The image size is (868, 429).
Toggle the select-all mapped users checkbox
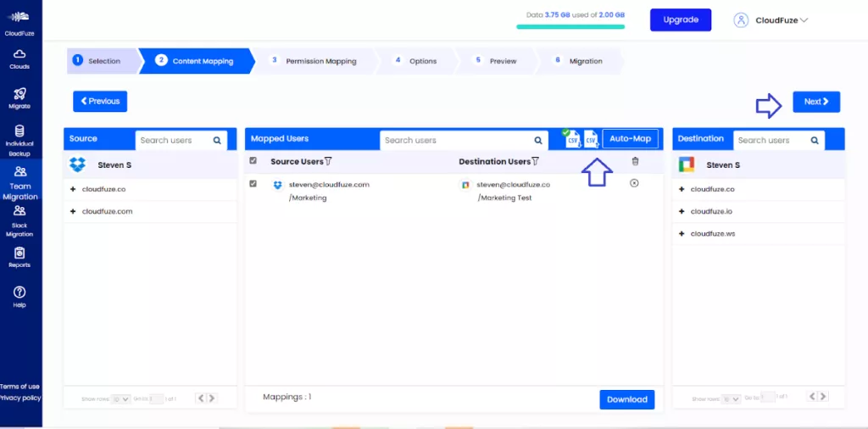253,161
